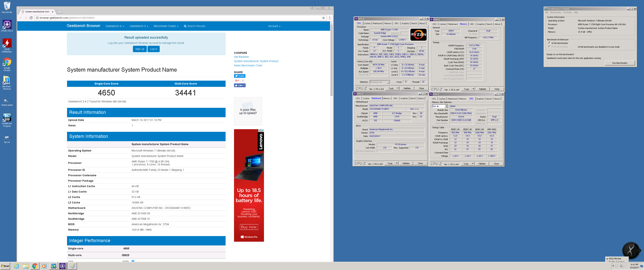644x270 pixels.
Task: Click the Lenovo V310 advertisement banner
Action: (249, 185)
